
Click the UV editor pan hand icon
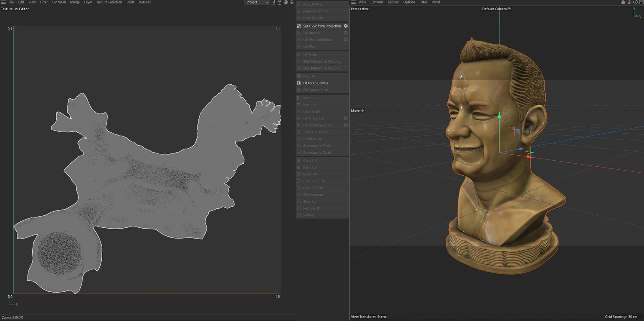click(286, 2)
